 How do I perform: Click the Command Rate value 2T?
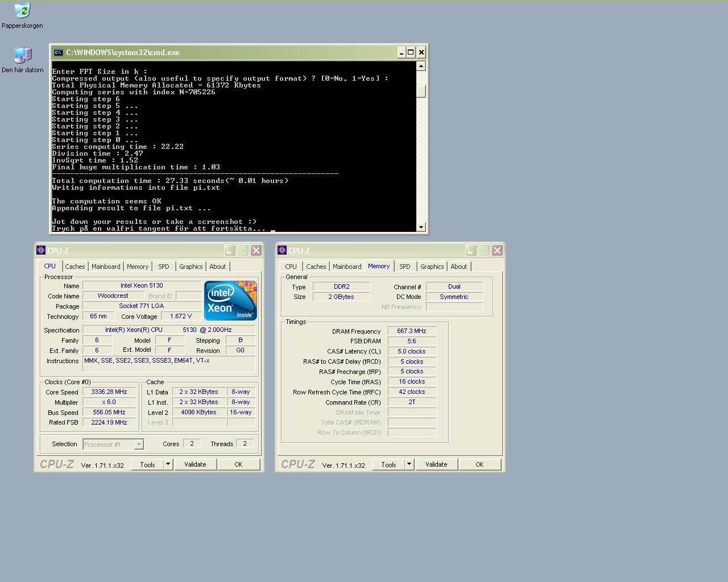(412, 402)
